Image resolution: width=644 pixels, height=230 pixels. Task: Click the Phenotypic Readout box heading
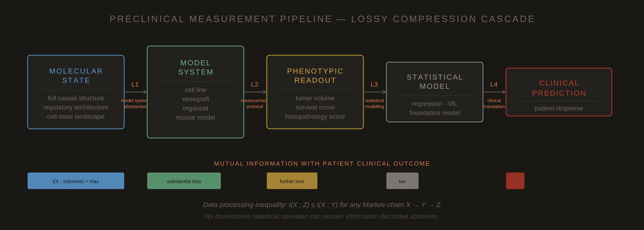point(315,76)
